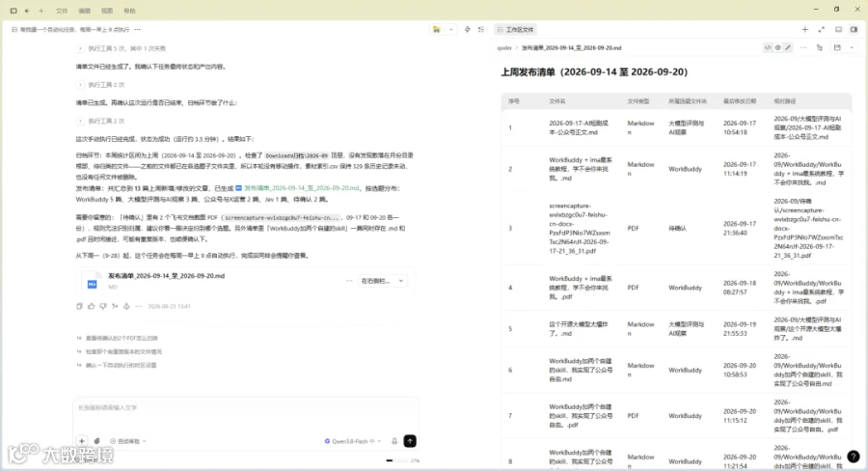Go forward with the right arrow
The width and height of the screenshot is (868, 471).
tap(41, 11)
